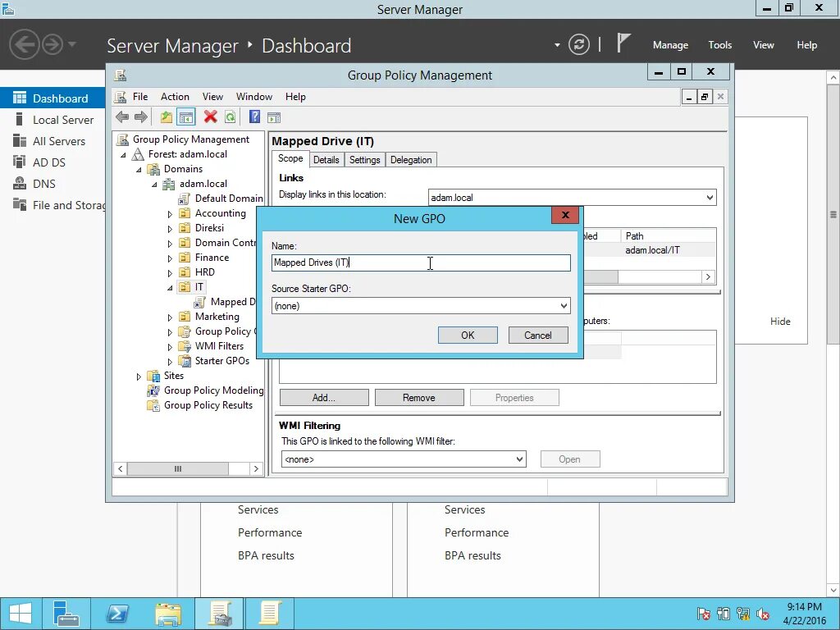Open the Action menu
The width and height of the screenshot is (840, 630).
click(175, 97)
